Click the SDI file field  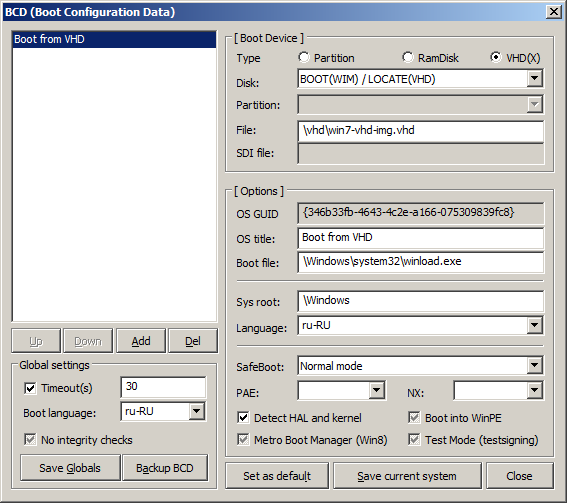[x=421, y=153]
